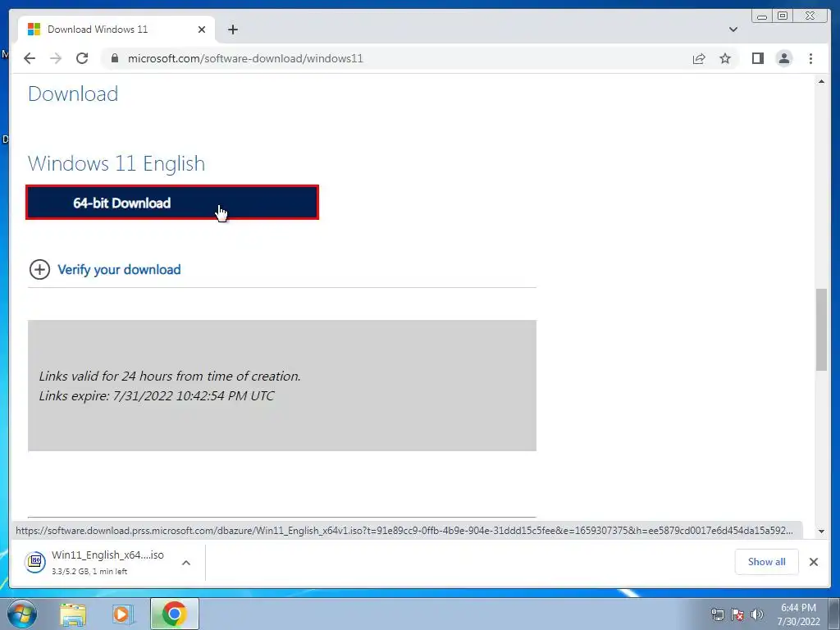Open a new tab with the plus button
840x630 pixels.
232,30
